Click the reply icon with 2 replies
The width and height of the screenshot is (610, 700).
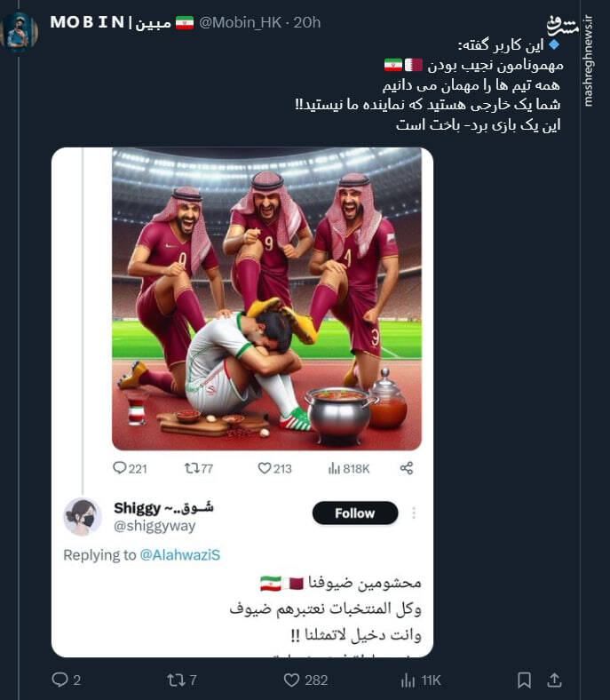tap(60, 680)
